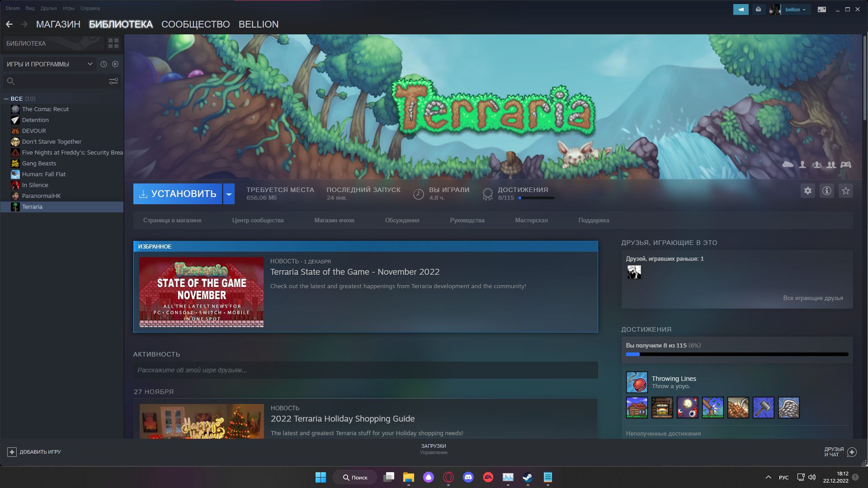Open the Игры menu
This screenshot has height=488, width=868.
[69, 8]
